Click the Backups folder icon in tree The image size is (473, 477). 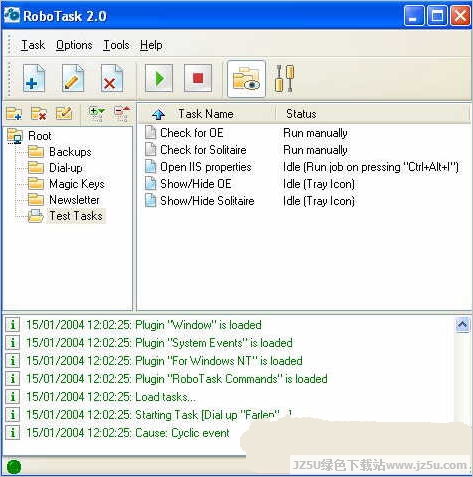pos(36,151)
